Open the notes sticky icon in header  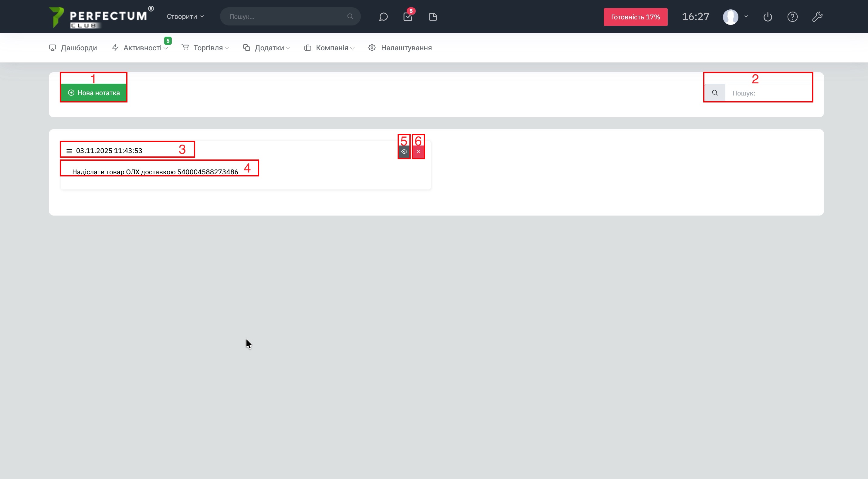click(x=433, y=17)
